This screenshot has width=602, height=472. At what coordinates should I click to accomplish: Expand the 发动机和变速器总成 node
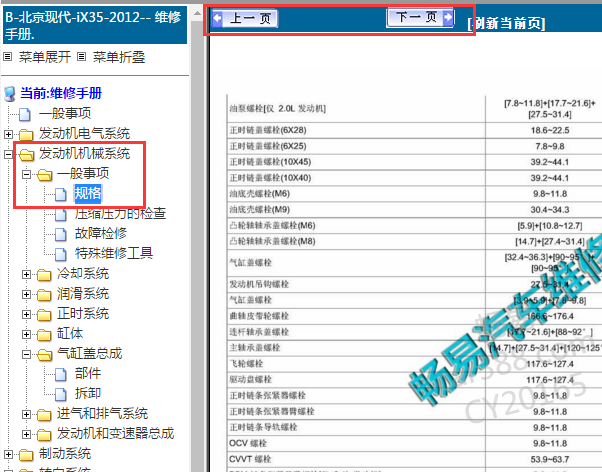tap(26, 434)
